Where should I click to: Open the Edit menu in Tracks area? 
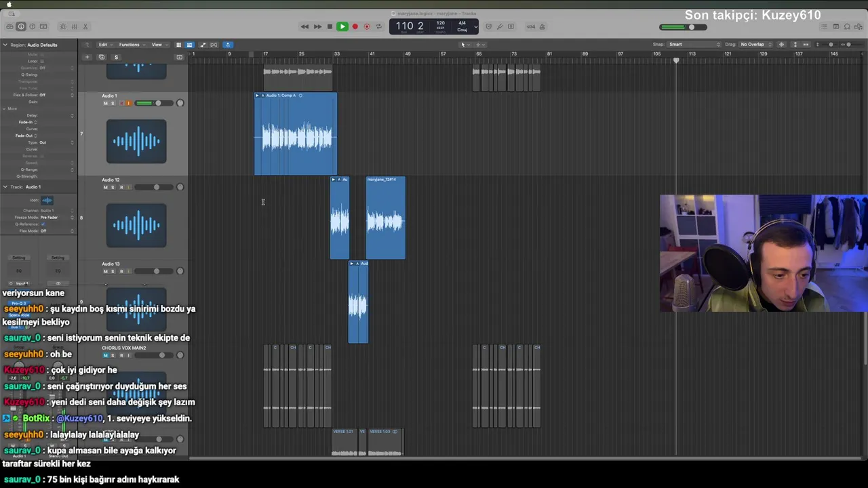(104, 45)
